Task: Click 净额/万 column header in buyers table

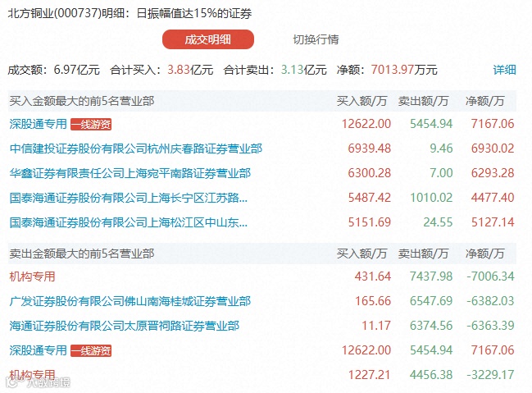Action: (484, 101)
